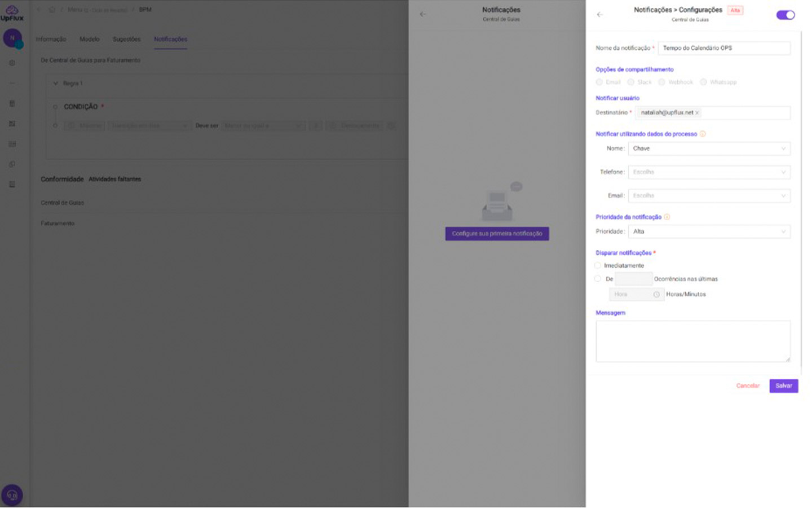Click the UpFlux logo
812x508 pixels.
click(12, 13)
